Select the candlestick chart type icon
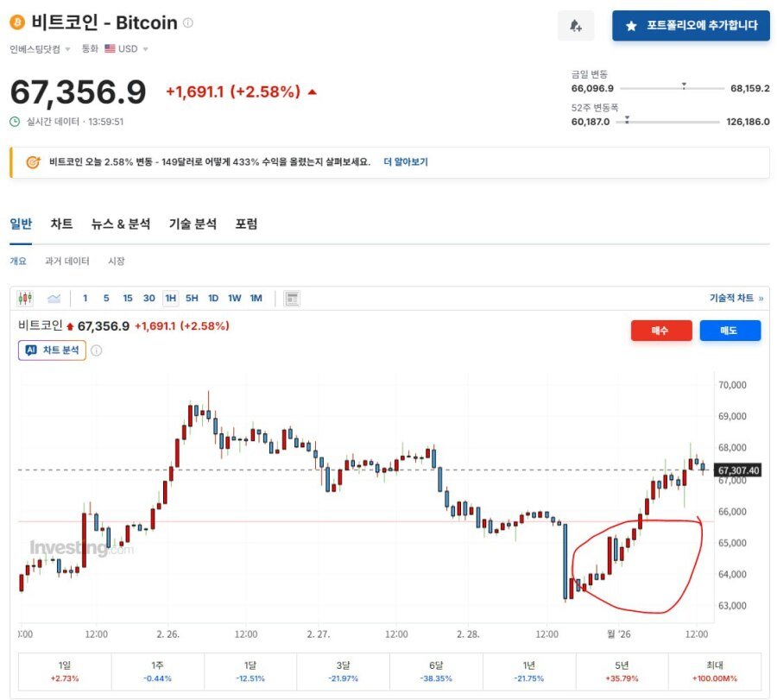777x700 pixels. coord(25,297)
